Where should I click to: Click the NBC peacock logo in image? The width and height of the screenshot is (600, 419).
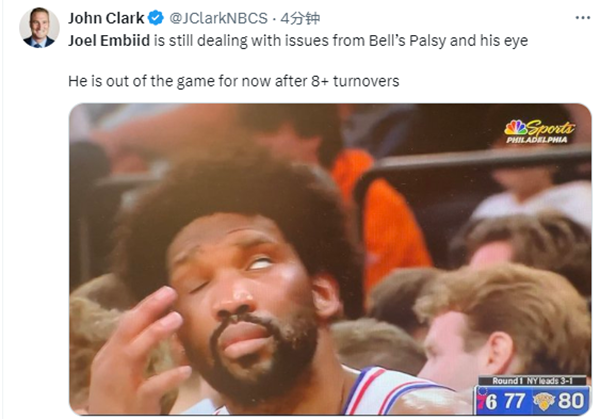(x=515, y=127)
